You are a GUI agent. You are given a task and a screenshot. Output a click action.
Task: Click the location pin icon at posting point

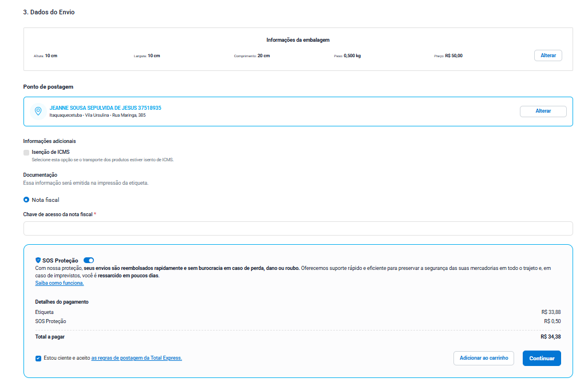click(x=38, y=111)
